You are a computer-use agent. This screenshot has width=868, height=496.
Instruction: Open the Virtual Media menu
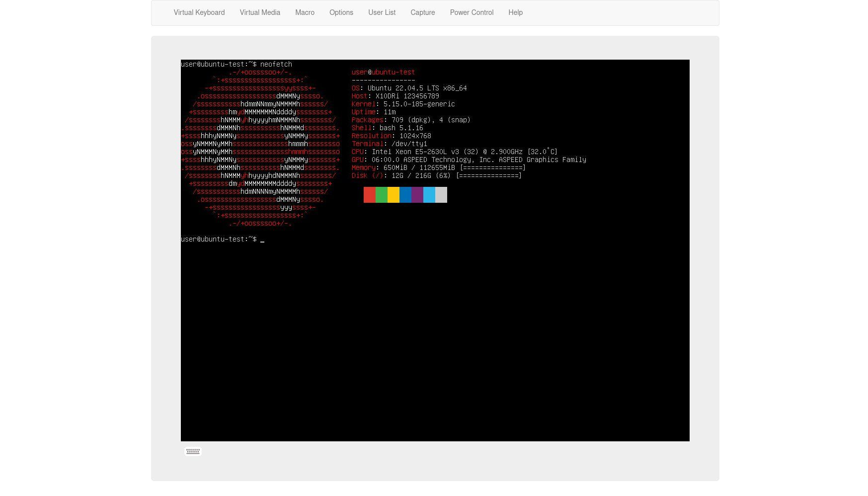click(x=260, y=12)
